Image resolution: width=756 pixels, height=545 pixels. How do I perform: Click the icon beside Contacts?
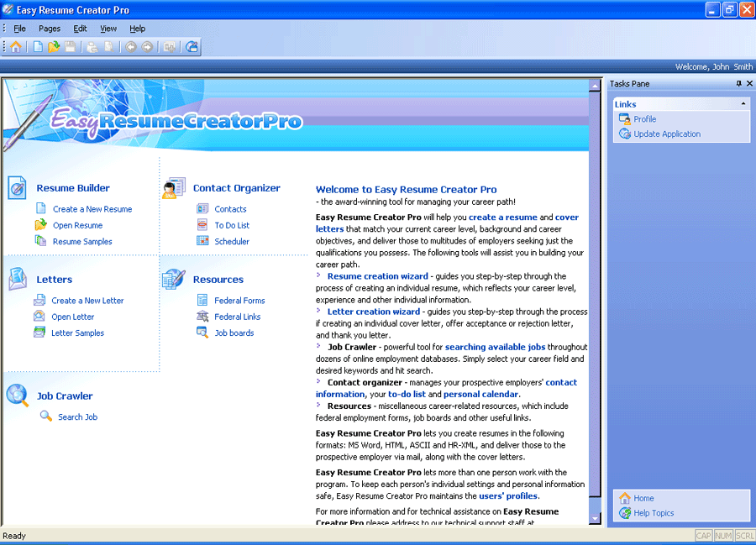[202, 208]
